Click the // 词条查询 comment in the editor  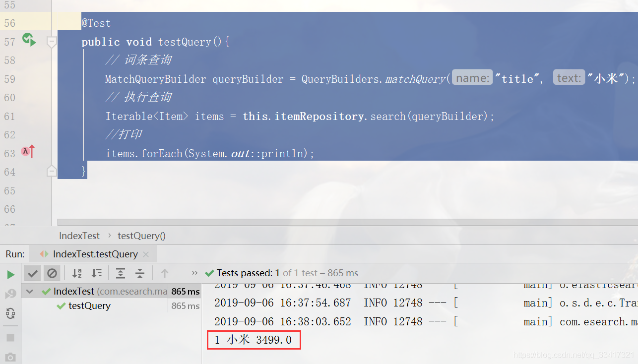point(138,60)
